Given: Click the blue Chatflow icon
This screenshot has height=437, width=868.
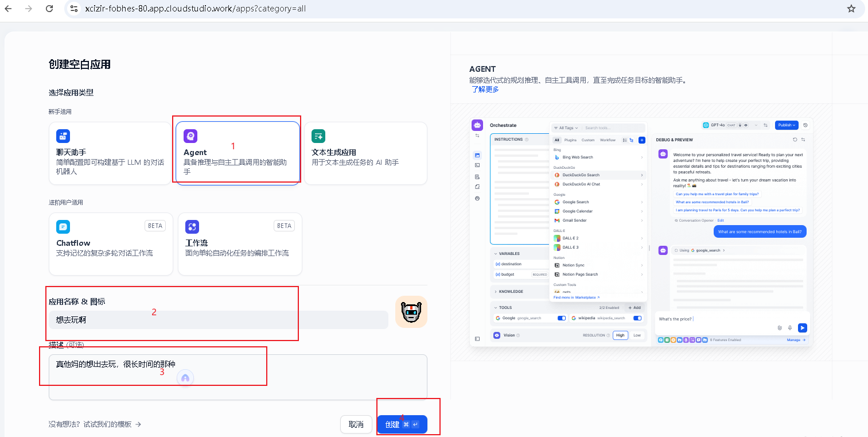Looking at the screenshot, I should [63, 227].
